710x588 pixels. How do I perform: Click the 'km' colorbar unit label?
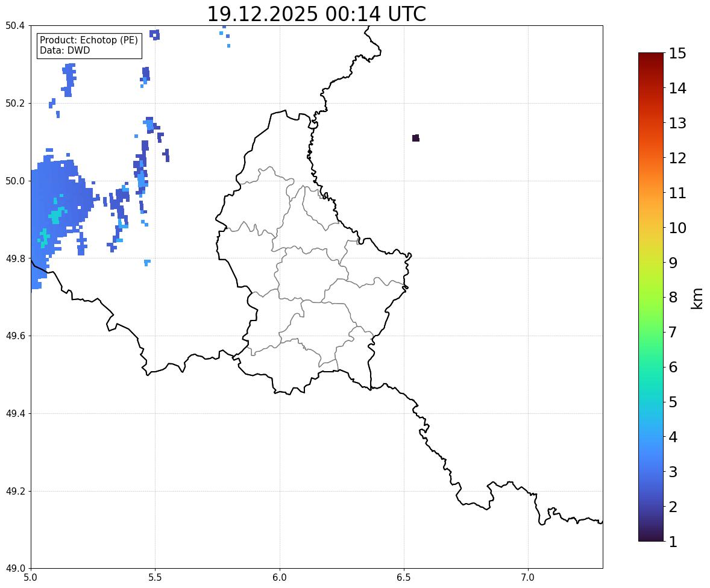697,298
